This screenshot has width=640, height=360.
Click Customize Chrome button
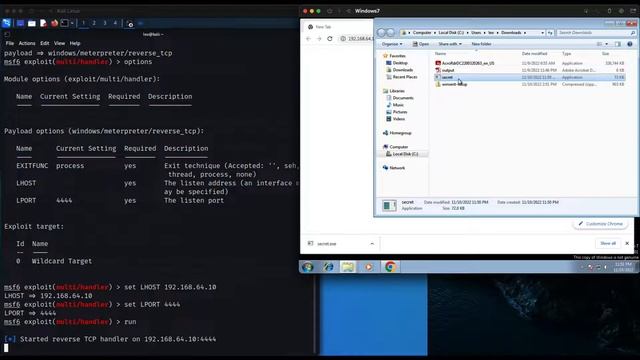(600, 224)
